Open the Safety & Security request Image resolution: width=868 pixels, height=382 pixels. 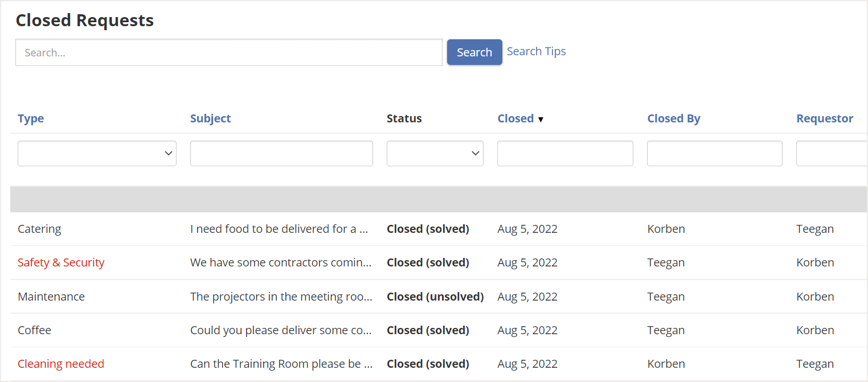coord(61,262)
